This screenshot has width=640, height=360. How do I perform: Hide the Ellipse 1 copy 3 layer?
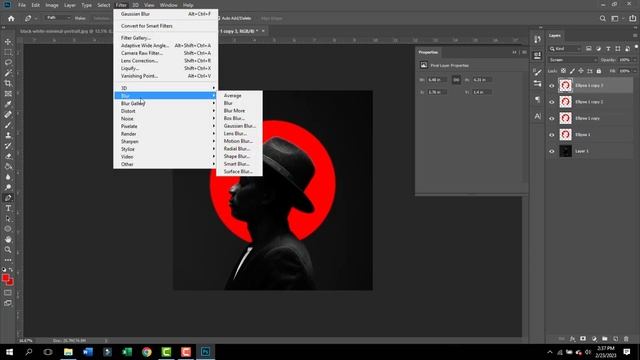[552, 86]
